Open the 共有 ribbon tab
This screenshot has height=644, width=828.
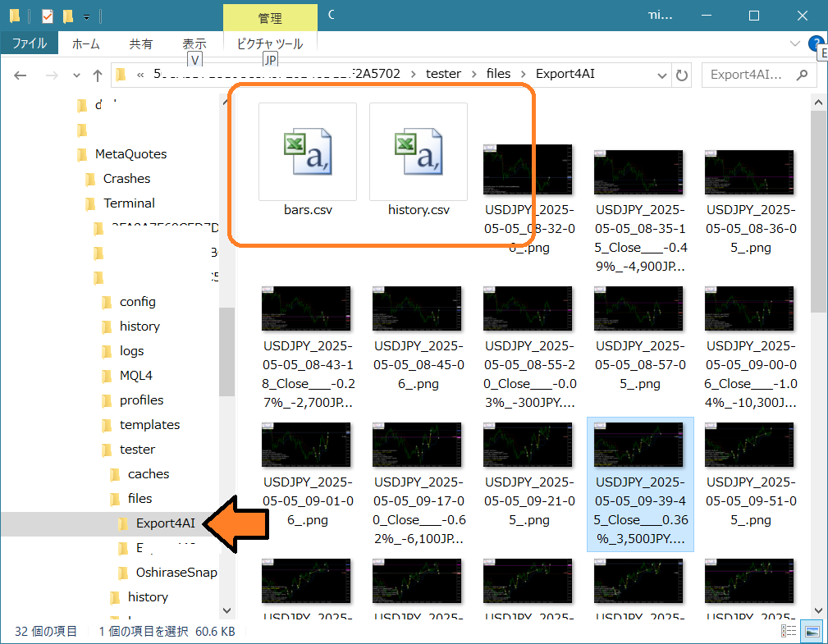(x=141, y=43)
